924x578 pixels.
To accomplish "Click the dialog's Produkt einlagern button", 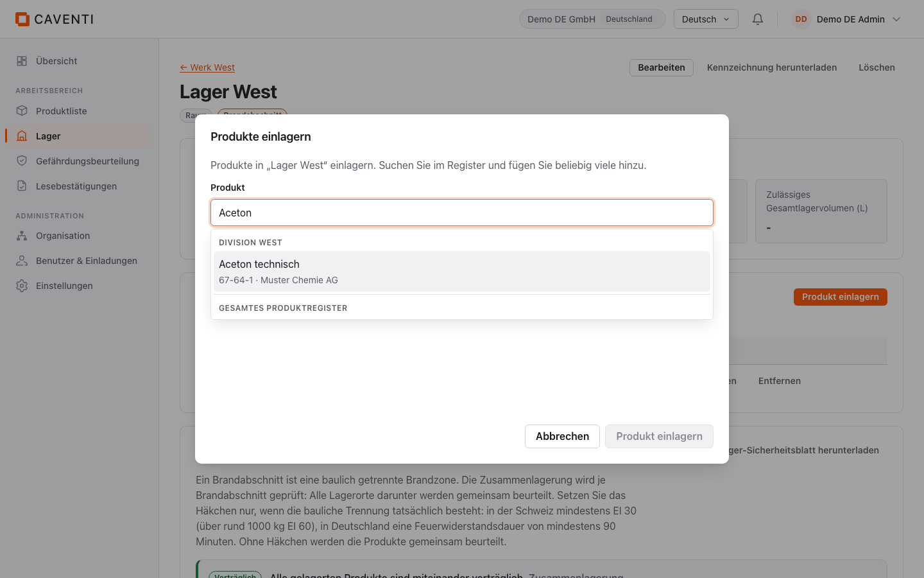I will [659, 436].
